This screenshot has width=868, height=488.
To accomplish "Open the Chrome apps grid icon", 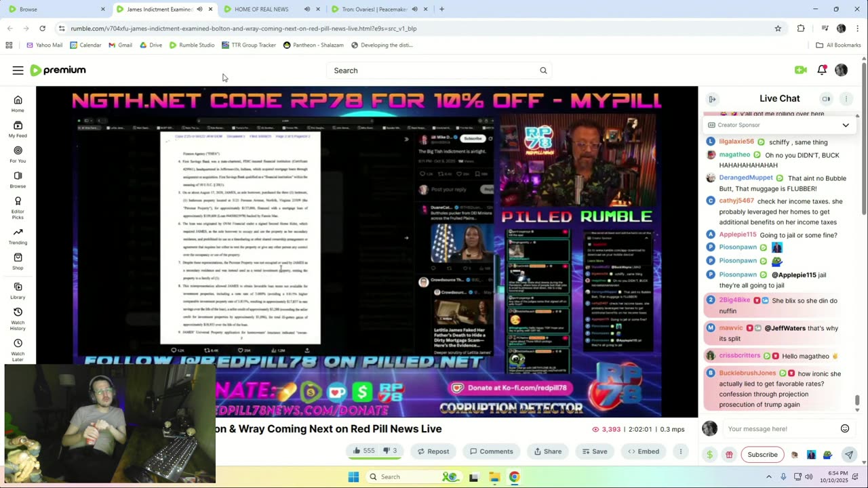I will (9, 45).
